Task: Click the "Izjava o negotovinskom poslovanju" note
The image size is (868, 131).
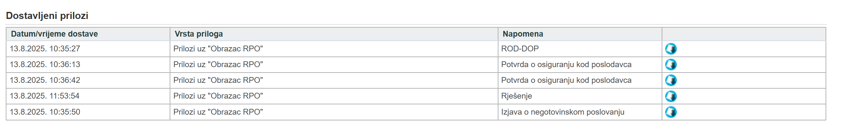Action: [562, 112]
